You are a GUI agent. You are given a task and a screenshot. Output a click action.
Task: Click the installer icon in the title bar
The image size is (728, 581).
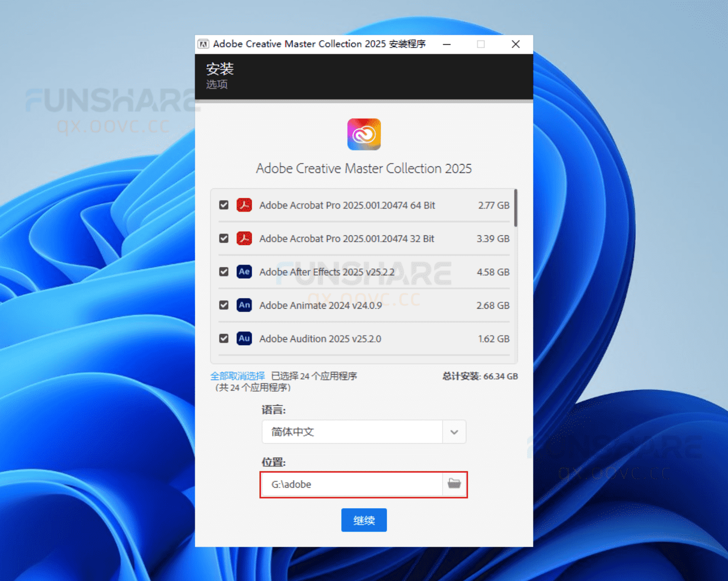click(x=204, y=44)
